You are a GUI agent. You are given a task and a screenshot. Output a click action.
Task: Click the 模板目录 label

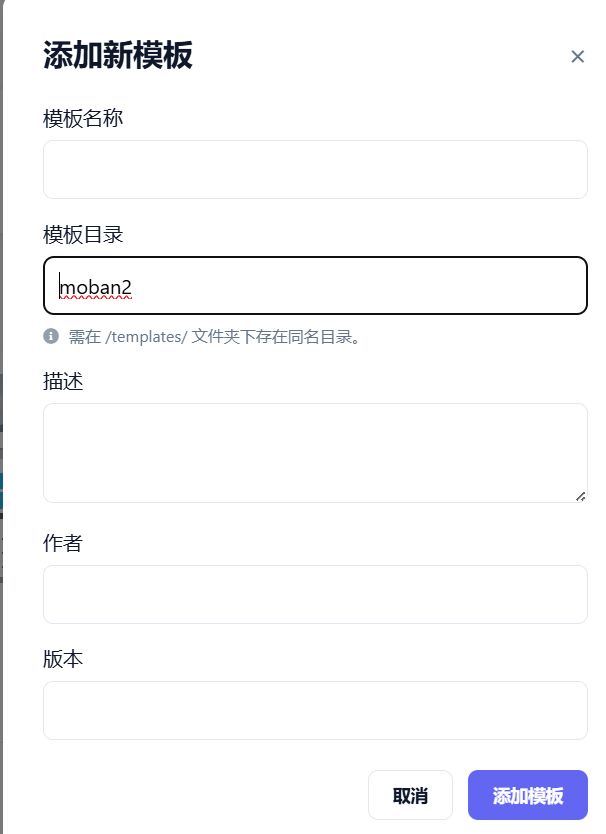tap(83, 235)
